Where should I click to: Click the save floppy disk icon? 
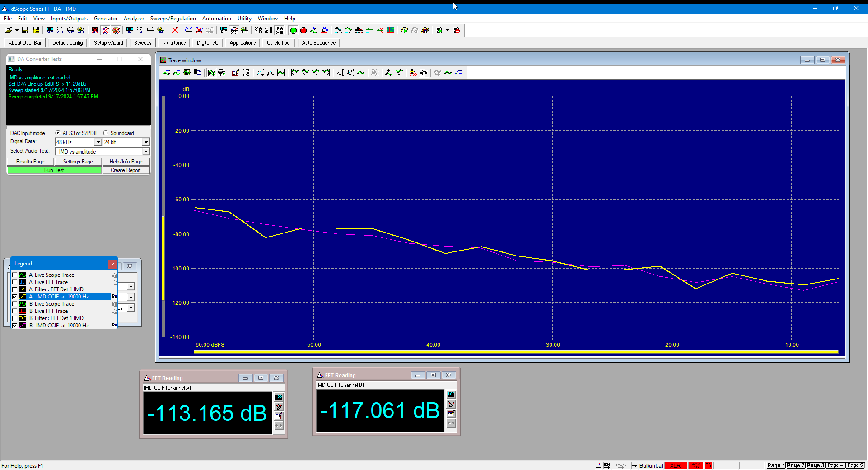[x=25, y=30]
